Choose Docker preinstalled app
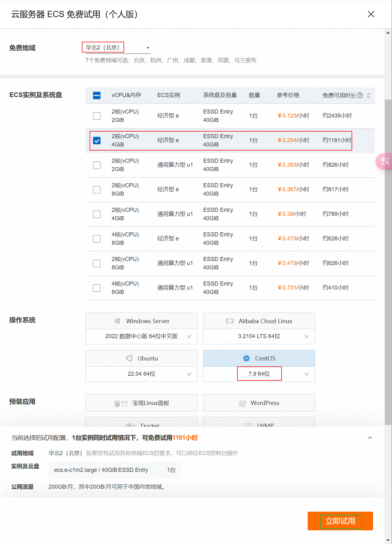This screenshot has height=544, width=392. point(142,422)
